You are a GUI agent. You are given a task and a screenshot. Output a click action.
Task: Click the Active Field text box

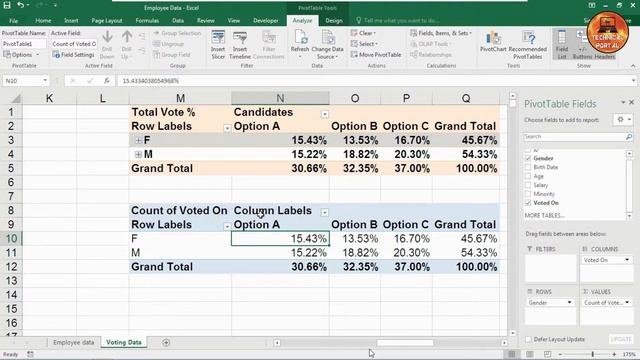pos(74,44)
